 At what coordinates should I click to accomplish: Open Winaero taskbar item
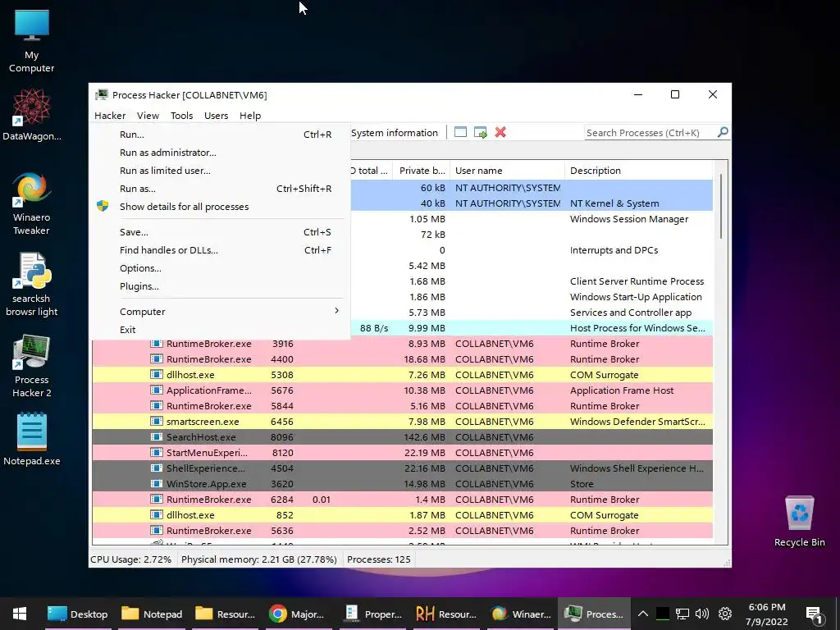[521, 614]
